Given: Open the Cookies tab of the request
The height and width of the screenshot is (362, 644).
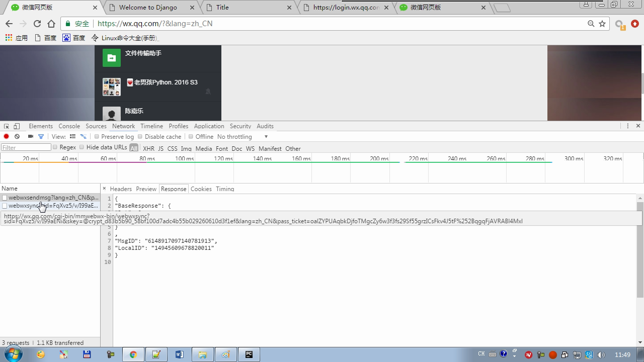Looking at the screenshot, I should tap(201, 189).
